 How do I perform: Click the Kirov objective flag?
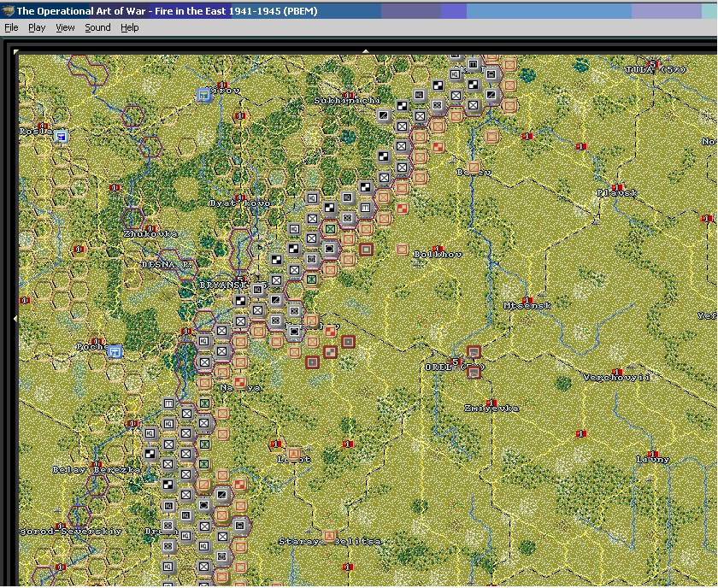[x=222, y=85]
